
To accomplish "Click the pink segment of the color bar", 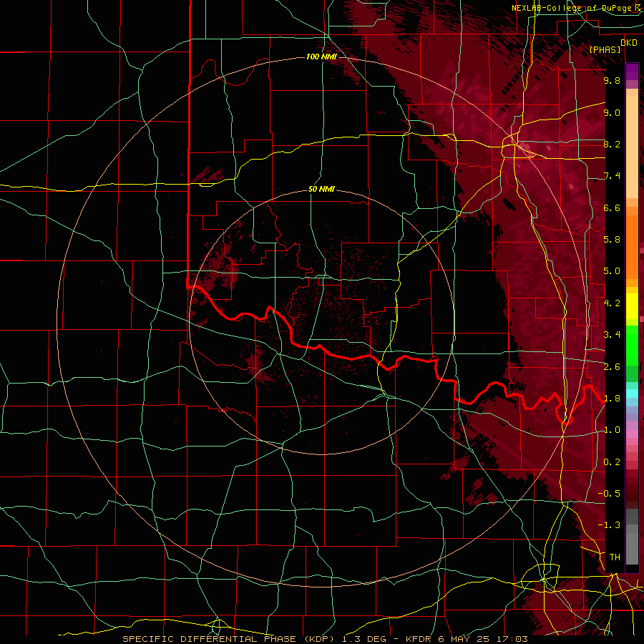I will (632, 434).
